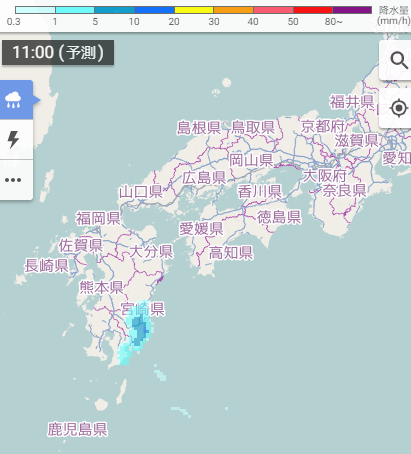Select the rain cloud precipitation layer icon
Screen dimensions: 411x454
click(13, 100)
